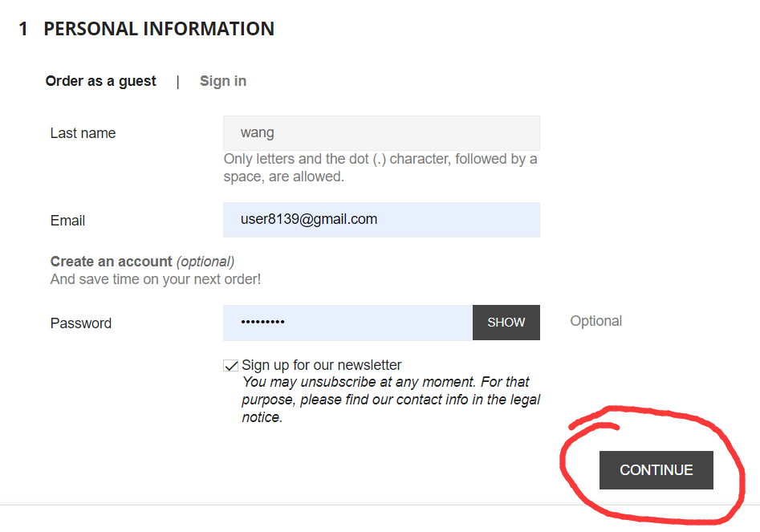Click the Email field label

[67, 221]
